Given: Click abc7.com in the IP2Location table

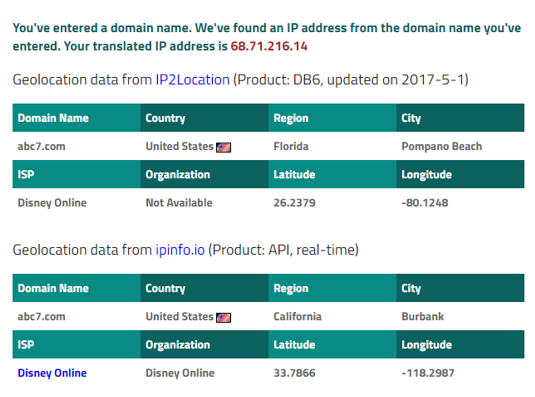Looking at the screenshot, I should coord(41,146).
